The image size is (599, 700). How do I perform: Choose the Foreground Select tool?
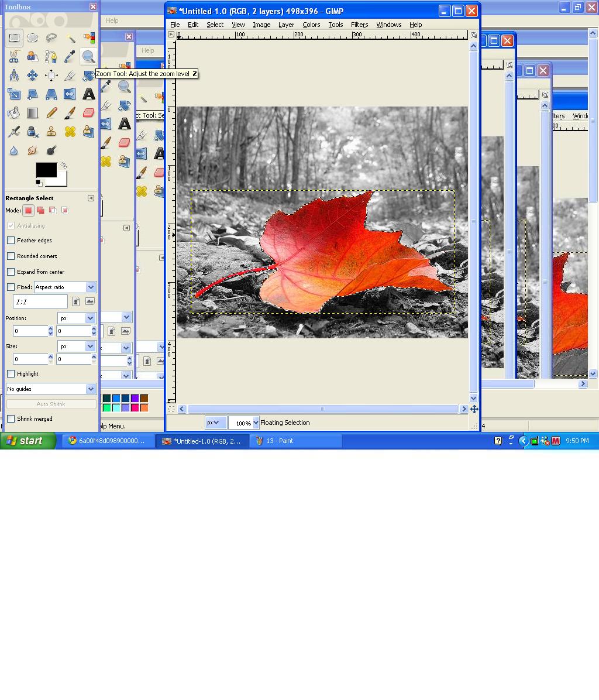33,57
